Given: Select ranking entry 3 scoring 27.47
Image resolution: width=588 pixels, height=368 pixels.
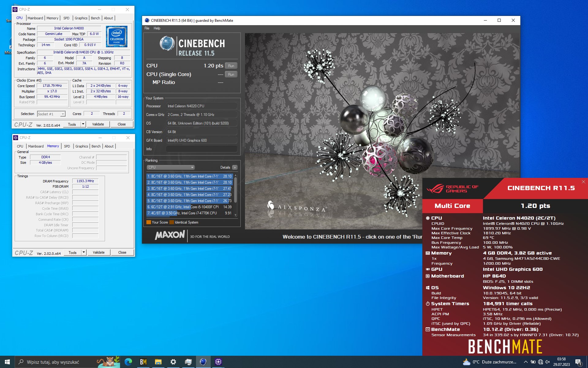Looking at the screenshot, I should (190, 189).
